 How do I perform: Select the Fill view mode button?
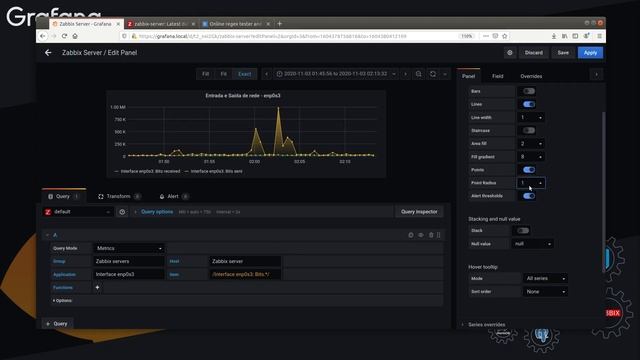[205, 74]
